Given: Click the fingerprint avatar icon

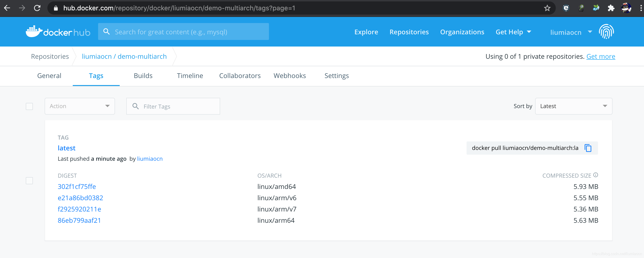Looking at the screenshot, I should coord(606,32).
